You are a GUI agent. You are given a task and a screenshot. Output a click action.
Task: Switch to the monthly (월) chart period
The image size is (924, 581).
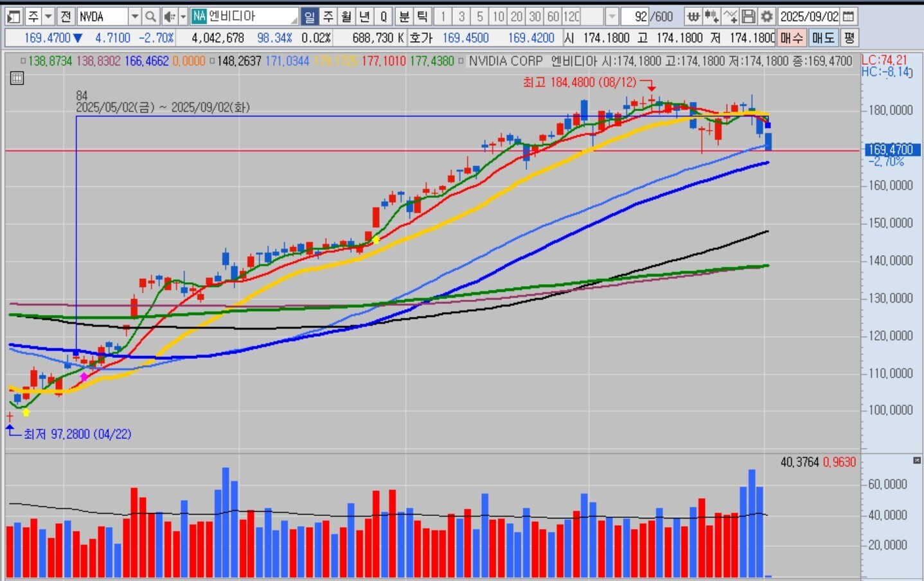[346, 16]
